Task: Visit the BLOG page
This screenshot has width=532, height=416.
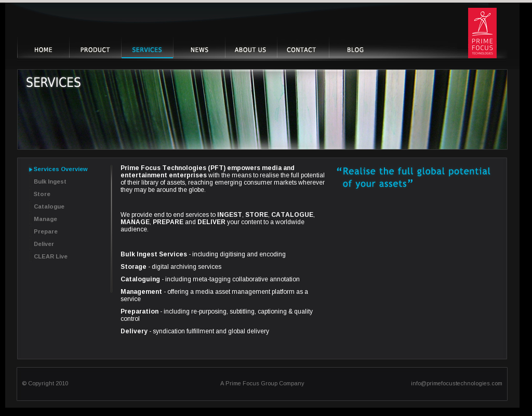Action: (x=355, y=50)
